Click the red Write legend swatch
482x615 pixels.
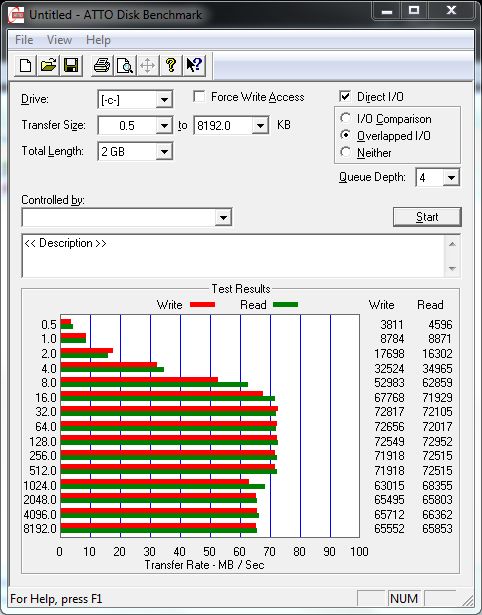tap(202, 305)
